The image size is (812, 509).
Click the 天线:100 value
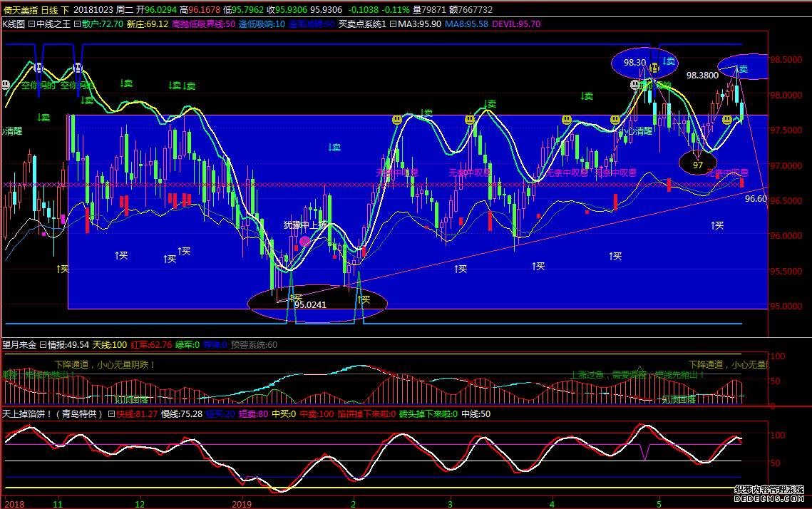[x=110, y=345]
